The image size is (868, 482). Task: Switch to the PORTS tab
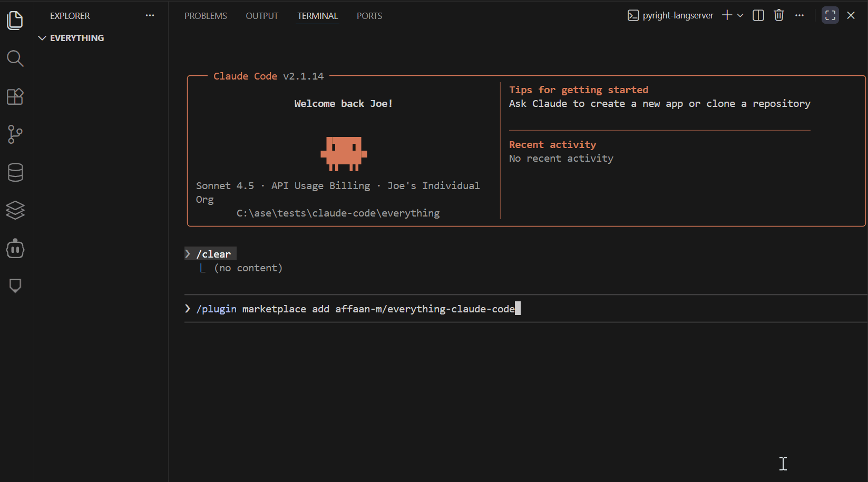click(369, 16)
